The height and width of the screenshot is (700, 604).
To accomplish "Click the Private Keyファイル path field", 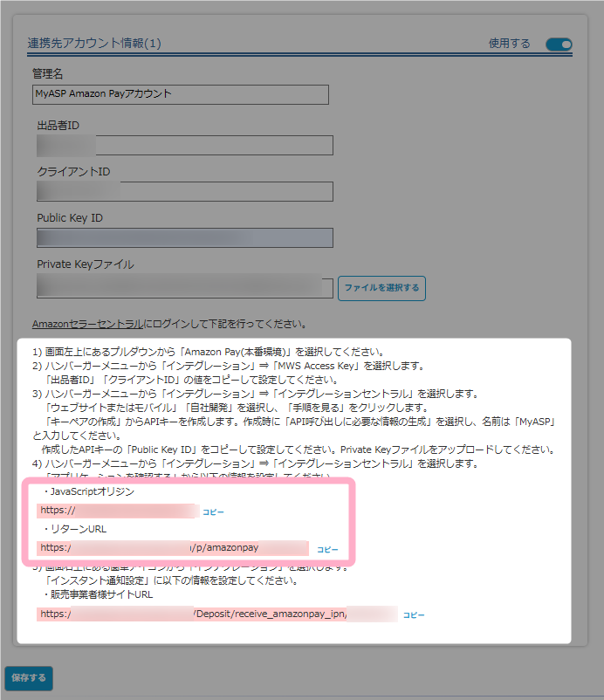I will click(x=184, y=287).
